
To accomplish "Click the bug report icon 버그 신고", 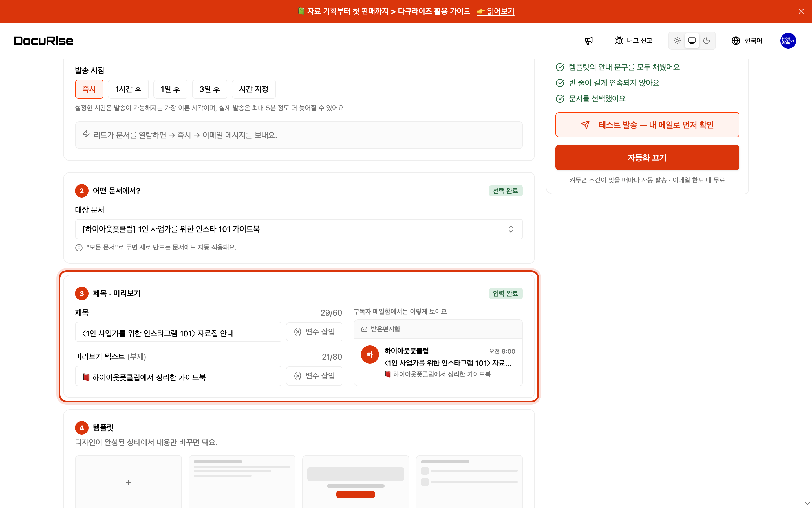I will (x=633, y=41).
